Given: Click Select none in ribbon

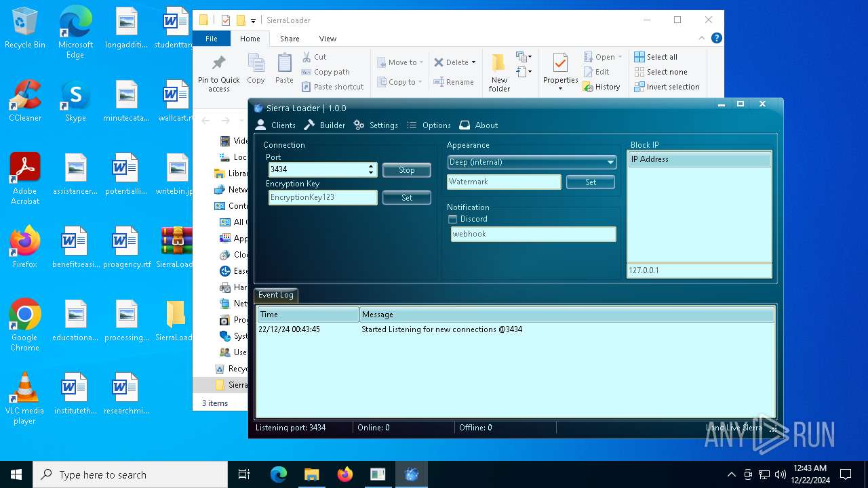Looking at the screenshot, I should tap(660, 72).
